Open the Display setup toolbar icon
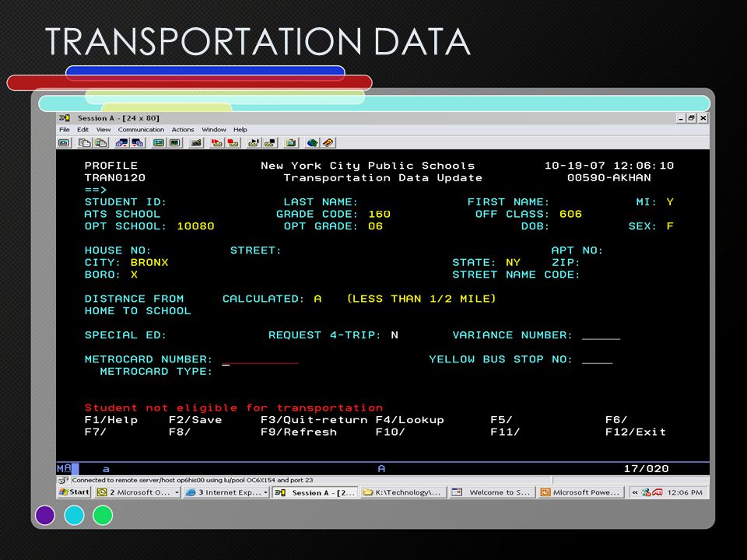 pyautogui.click(x=159, y=142)
